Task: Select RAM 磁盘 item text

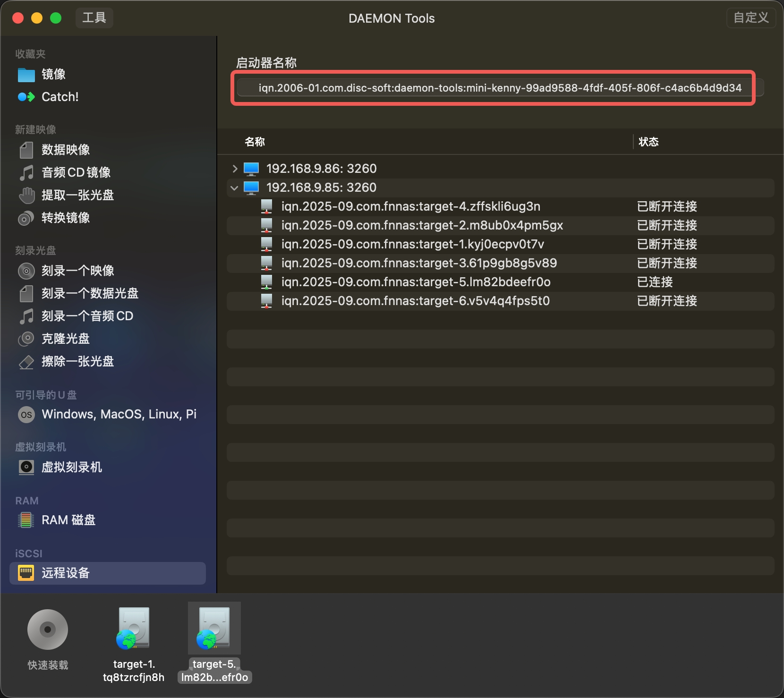Action: tap(68, 520)
